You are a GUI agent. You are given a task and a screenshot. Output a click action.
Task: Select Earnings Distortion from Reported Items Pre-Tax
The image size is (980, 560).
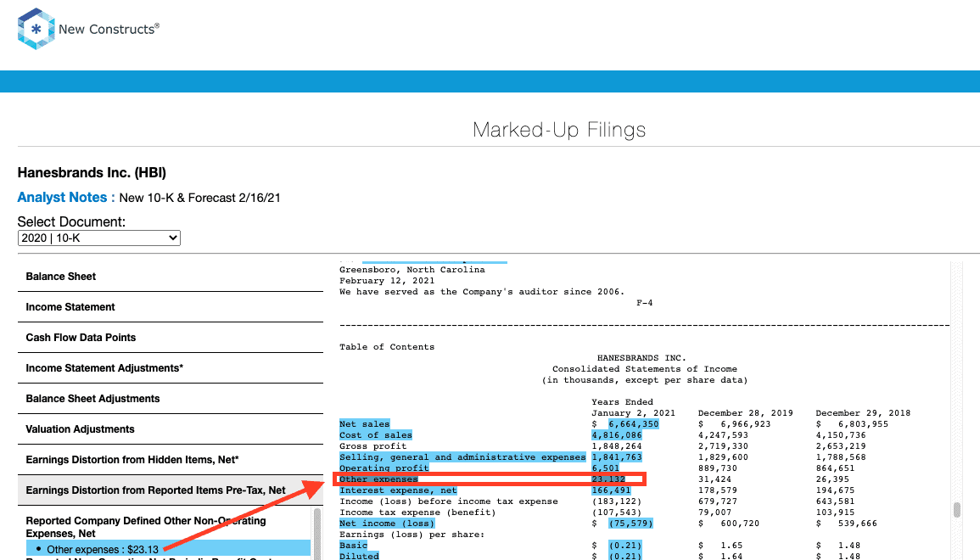170,490
